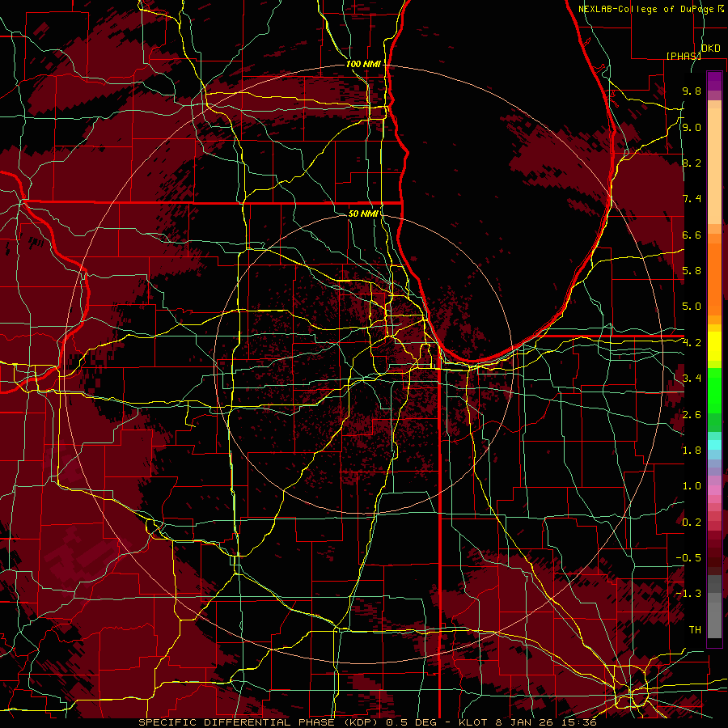Click the TH threshold label
Image resolution: width=728 pixels, height=728 pixels.
pos(695,630)
